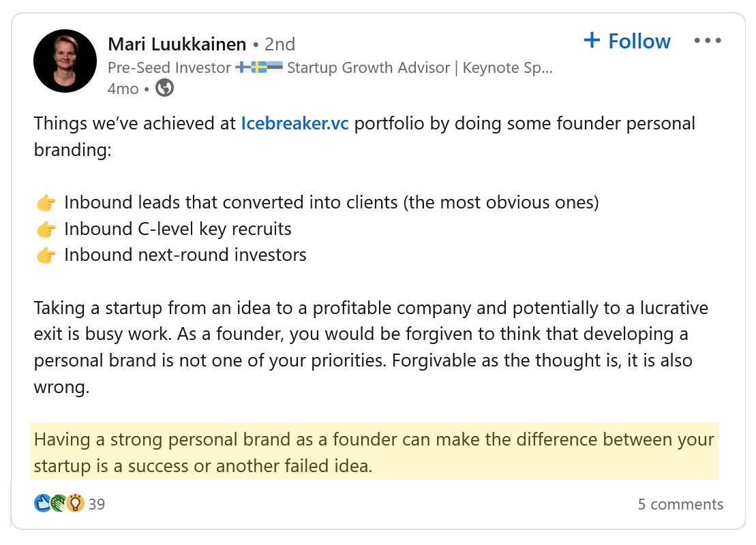Screen dimensions: 756x545
Task: View the 39 reactions list
Action: [x=97, y=504]
